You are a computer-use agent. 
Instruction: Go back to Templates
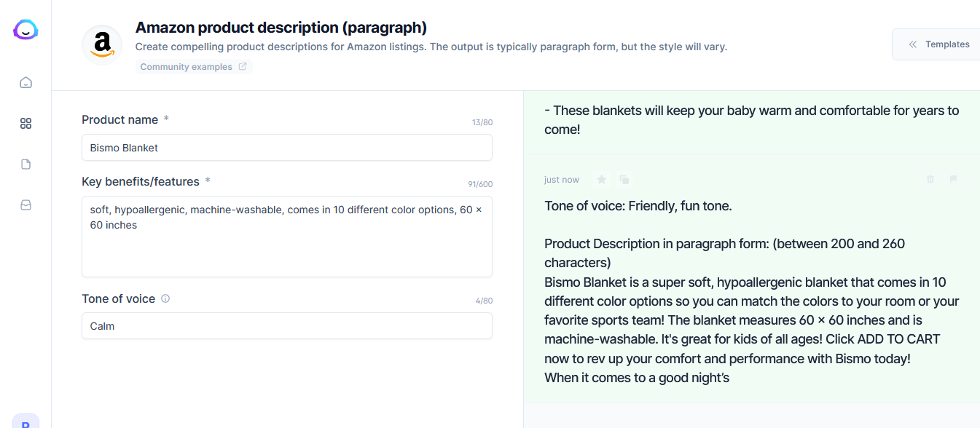pyautogui.click(x=938, y=44)
